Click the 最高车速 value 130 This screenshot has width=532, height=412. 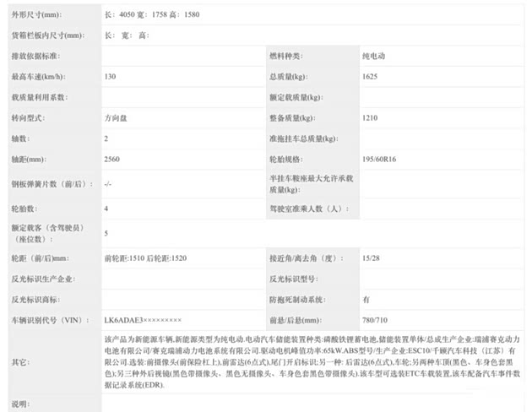pos(111,76)
